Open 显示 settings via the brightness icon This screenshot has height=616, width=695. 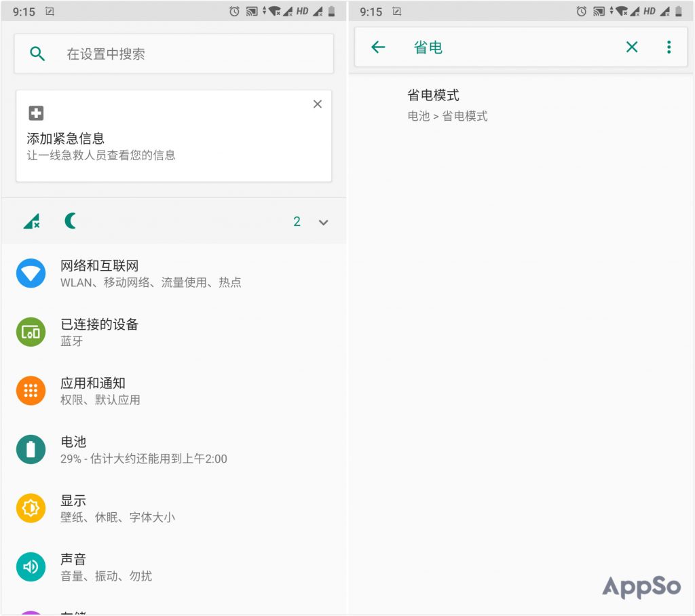click(30, 507)
